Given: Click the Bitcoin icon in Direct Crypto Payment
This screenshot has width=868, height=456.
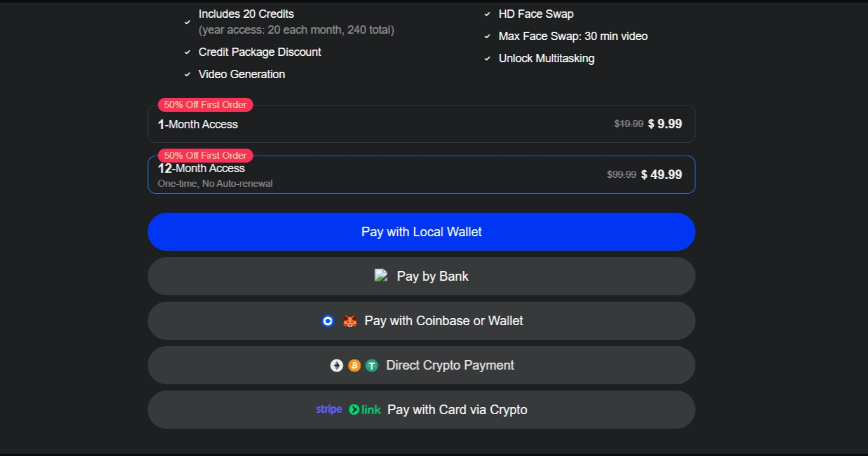Looking at the screenshot, I should coord(354,365).
